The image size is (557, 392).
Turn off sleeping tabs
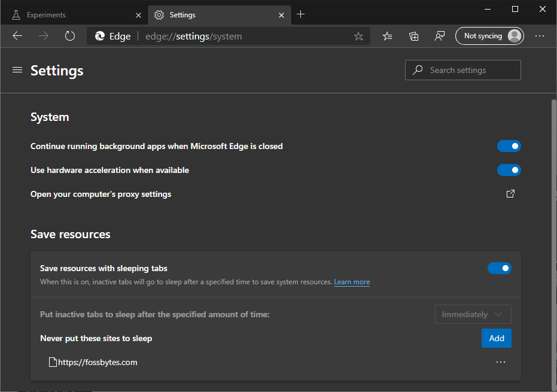pos(500,268)
